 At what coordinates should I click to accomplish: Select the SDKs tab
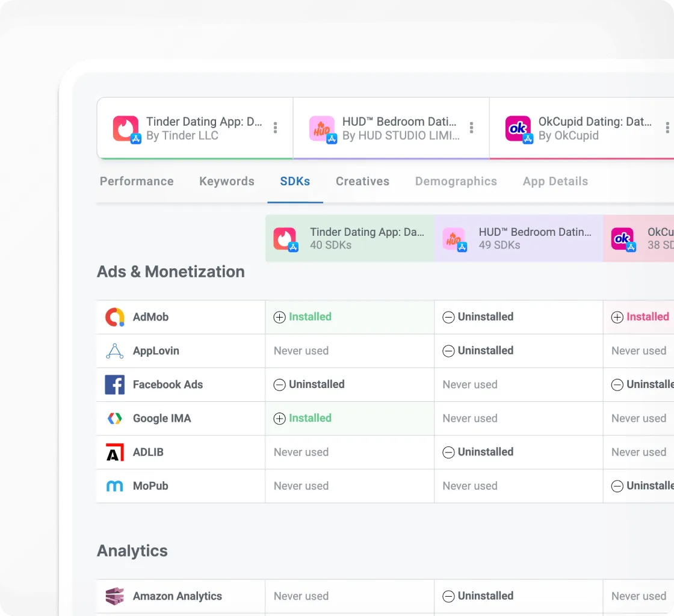295,181
